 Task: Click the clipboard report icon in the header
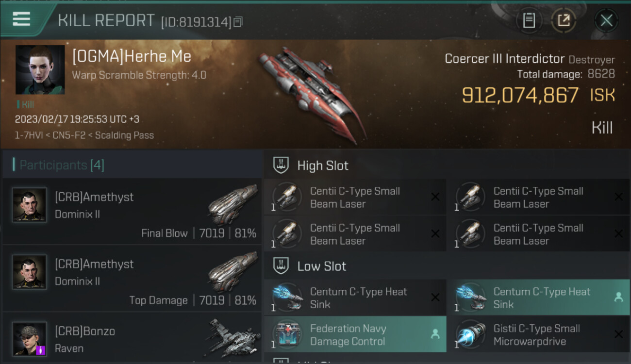[529, 20]
